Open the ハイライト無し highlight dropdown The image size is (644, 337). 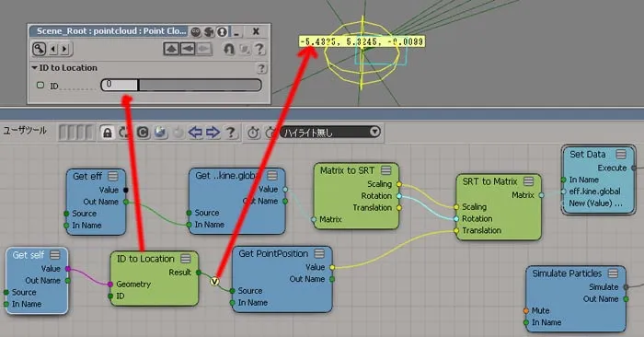[330, 133]
